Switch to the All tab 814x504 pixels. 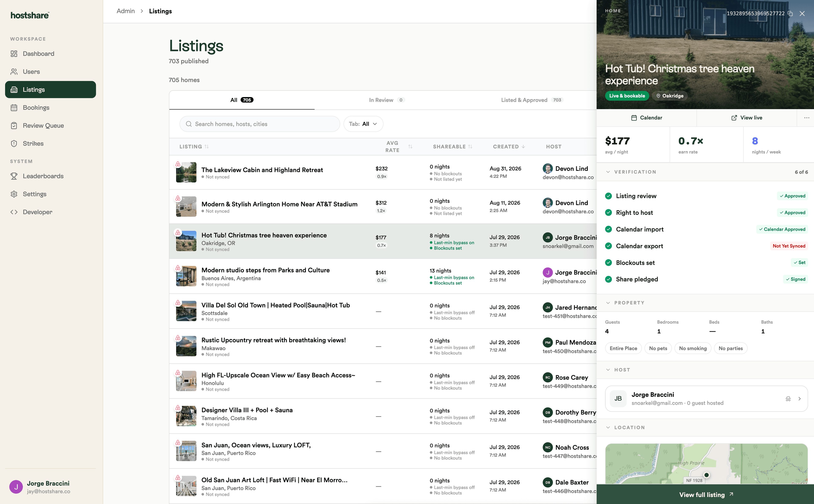(242, 100)
